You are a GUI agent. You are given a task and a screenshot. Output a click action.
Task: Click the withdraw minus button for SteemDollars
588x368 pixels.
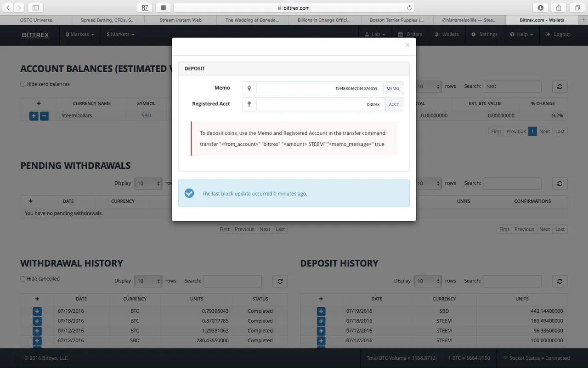44,116
